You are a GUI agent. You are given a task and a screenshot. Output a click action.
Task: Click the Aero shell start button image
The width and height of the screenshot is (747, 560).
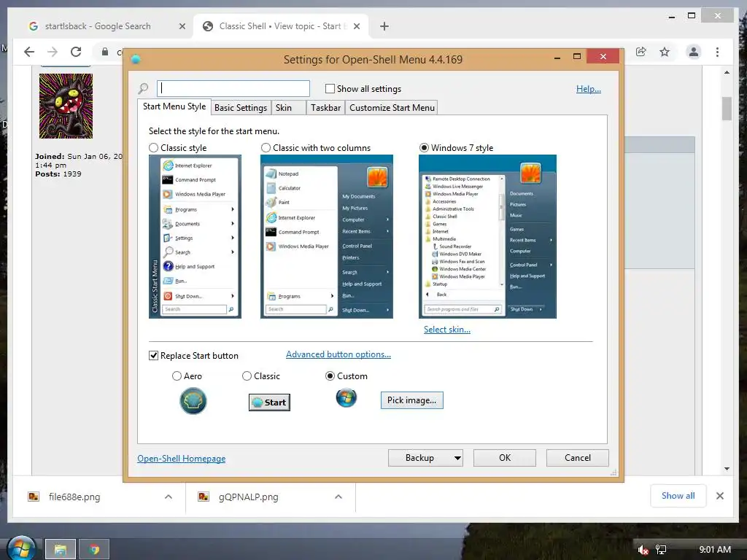pos(193,401)
